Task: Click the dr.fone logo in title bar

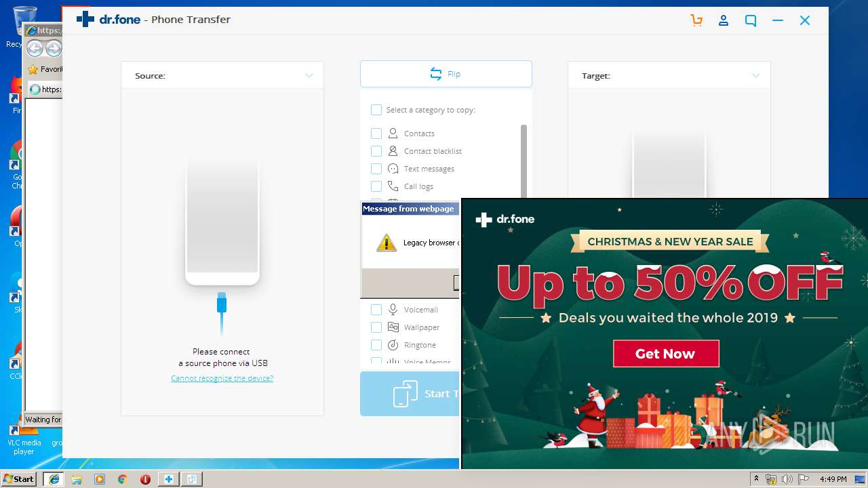Action: click(108, 19)
